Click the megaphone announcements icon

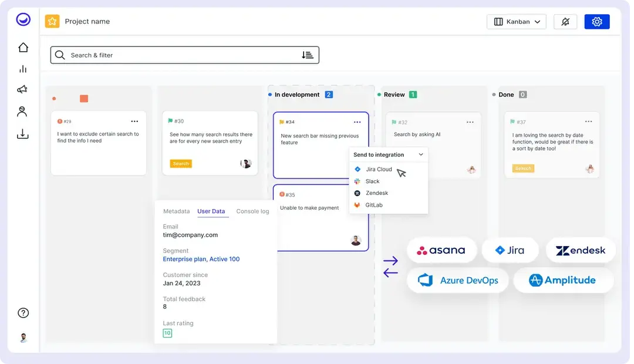23,90
